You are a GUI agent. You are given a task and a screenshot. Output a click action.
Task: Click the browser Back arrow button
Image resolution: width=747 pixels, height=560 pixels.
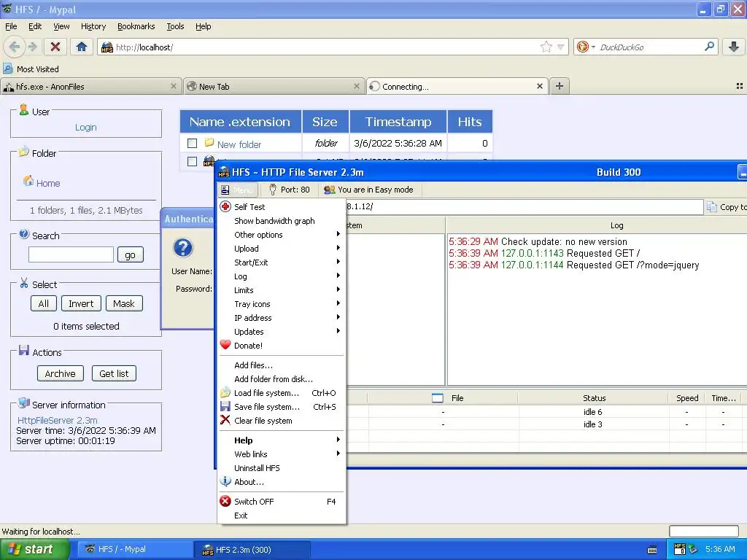click(x=14, y=47)
